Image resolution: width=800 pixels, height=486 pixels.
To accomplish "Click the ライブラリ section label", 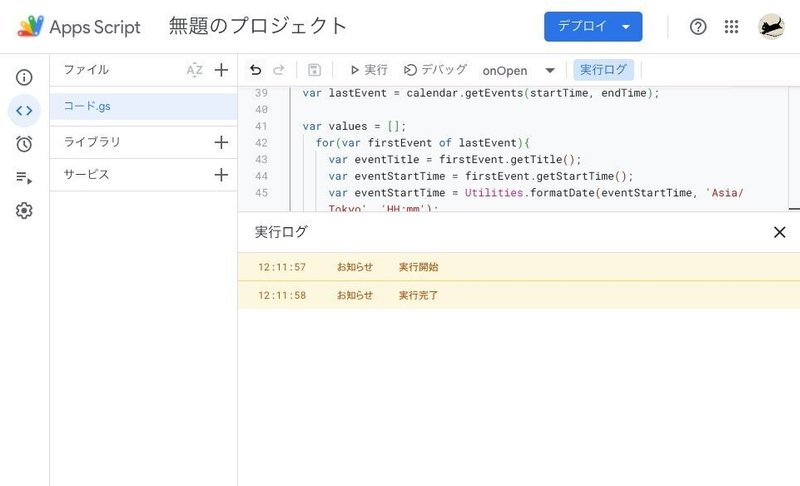I will [x=92, y=142].
